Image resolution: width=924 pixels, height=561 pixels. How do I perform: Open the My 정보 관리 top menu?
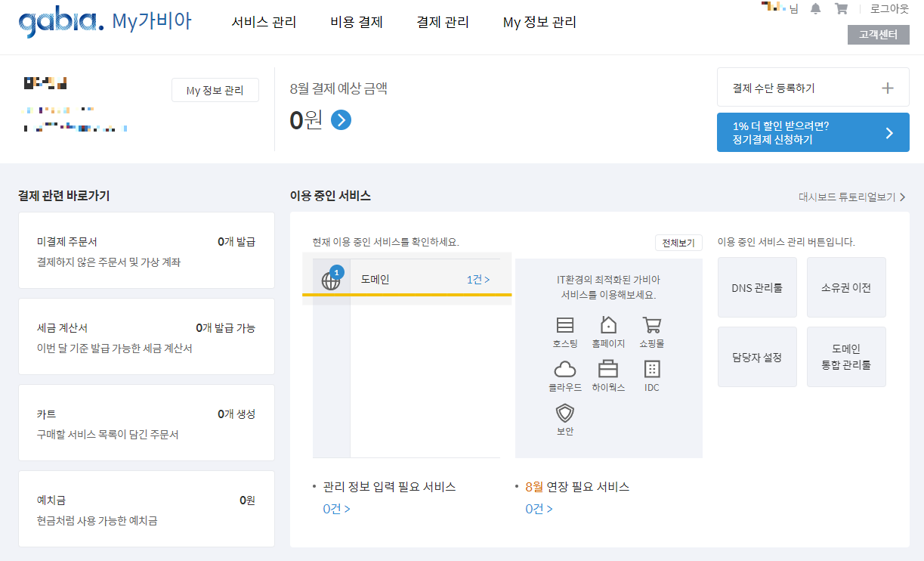point(539,23)
